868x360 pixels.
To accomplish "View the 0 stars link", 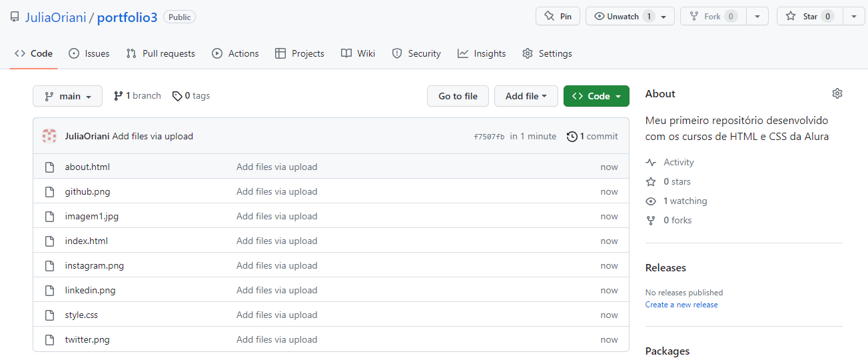I will coord(668,181).
